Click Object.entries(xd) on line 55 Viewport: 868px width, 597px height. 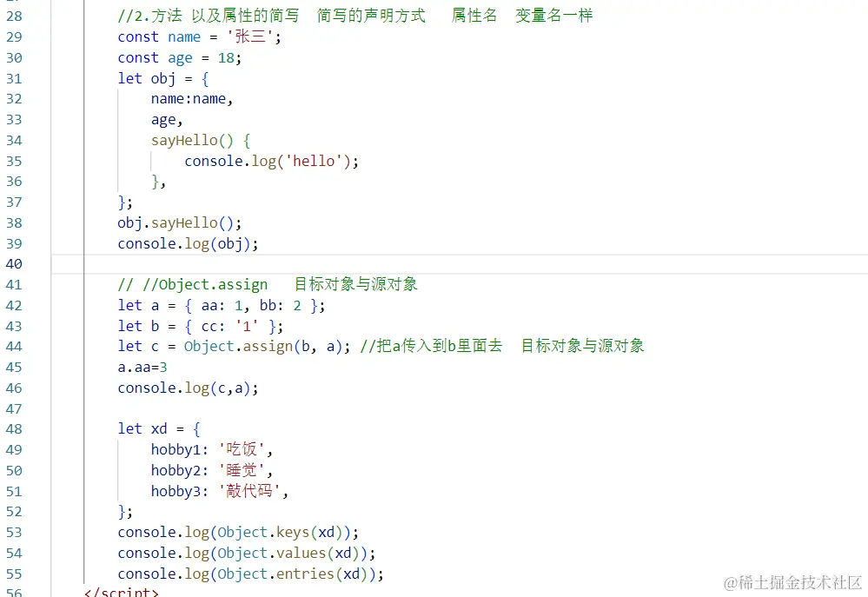coord(291,574)
